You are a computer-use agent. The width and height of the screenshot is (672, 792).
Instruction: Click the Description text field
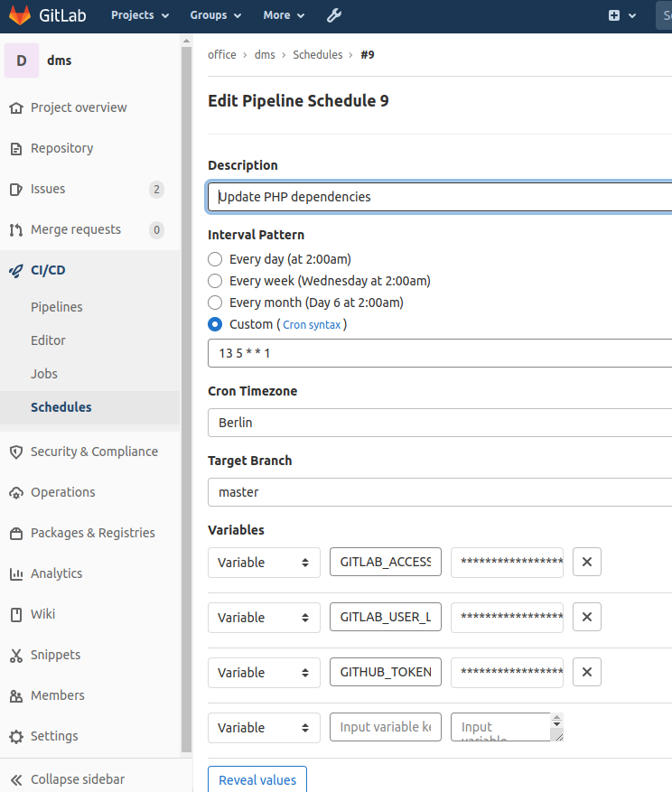(440, 197)
